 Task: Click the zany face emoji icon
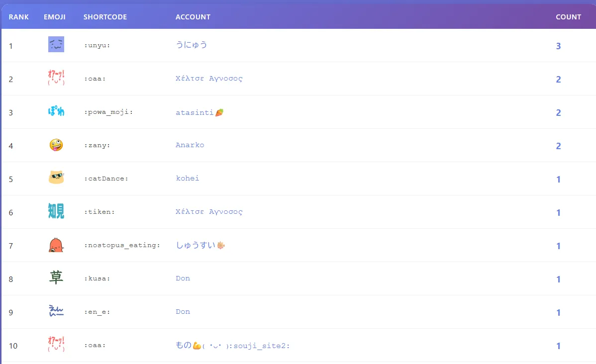point(56,145)
